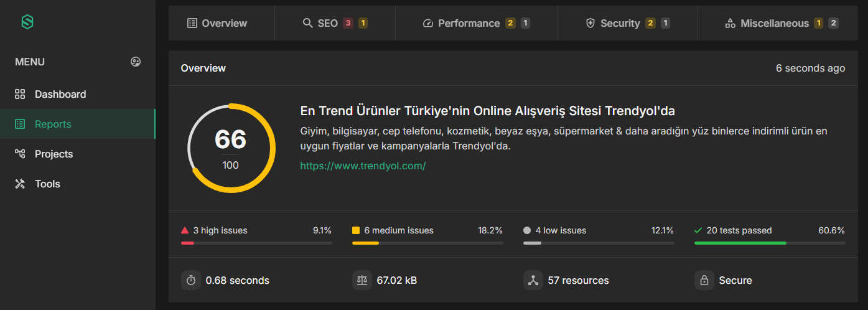
Task: Click the Security shield icon
Action: coord(590,23)
